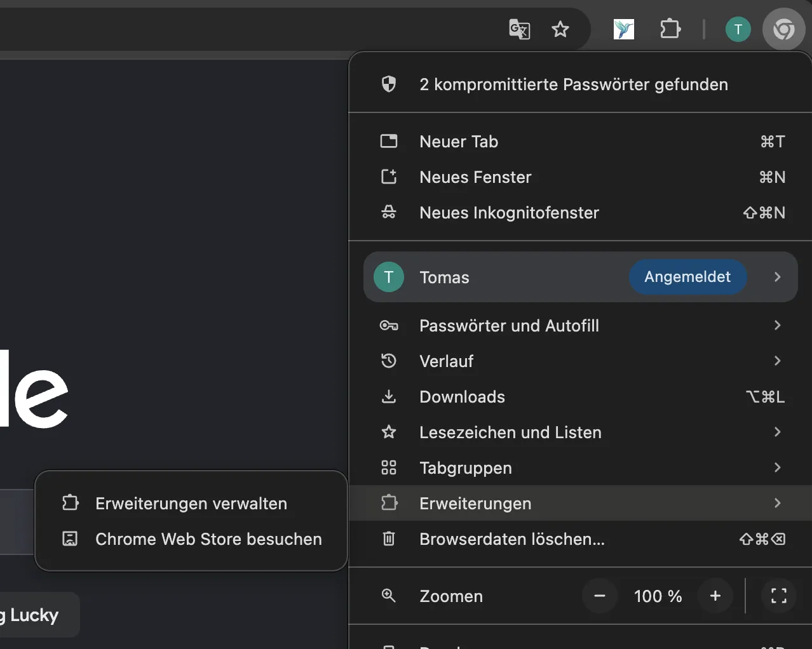Open Neues Fenster
The width and height of the screenshot is (812, 649).
click(x=580, y=177)
